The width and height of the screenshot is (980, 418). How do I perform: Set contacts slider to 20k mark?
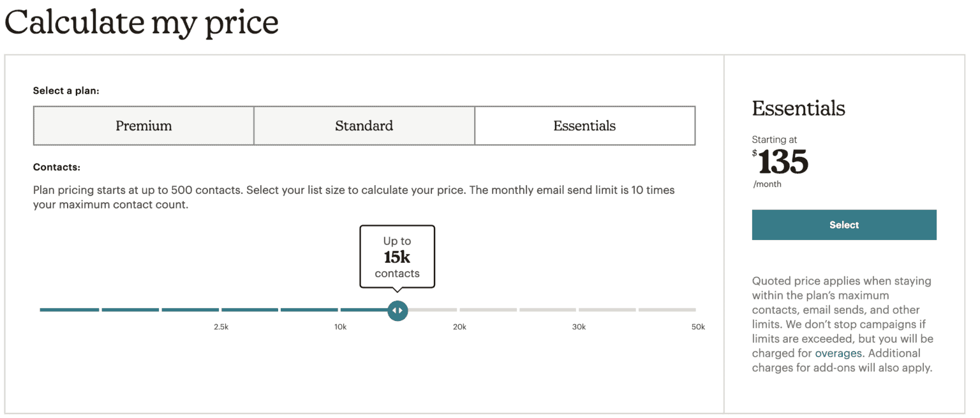click(x=459, y=327)
